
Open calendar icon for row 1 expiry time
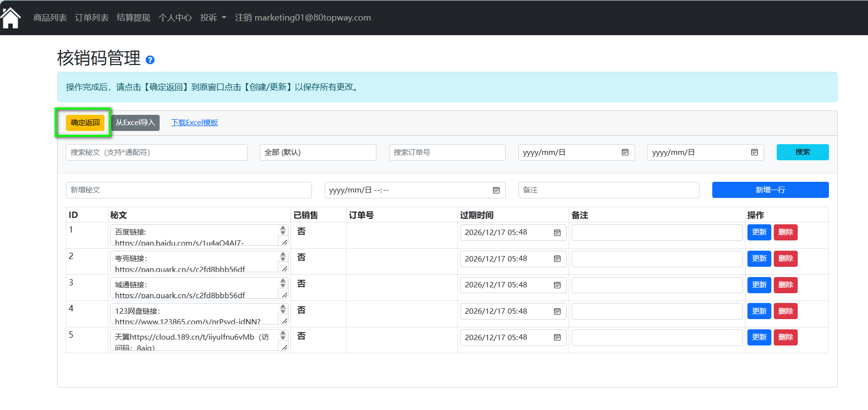point(557,233)
